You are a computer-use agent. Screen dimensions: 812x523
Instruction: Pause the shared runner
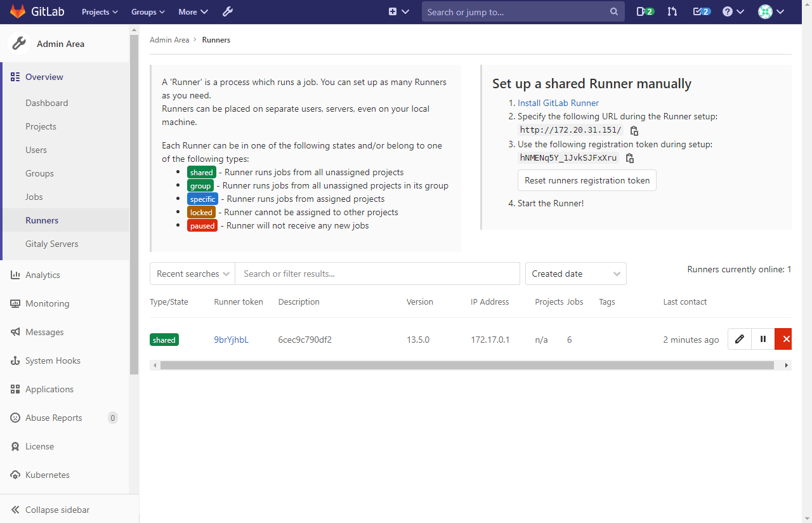coord(763,339)
